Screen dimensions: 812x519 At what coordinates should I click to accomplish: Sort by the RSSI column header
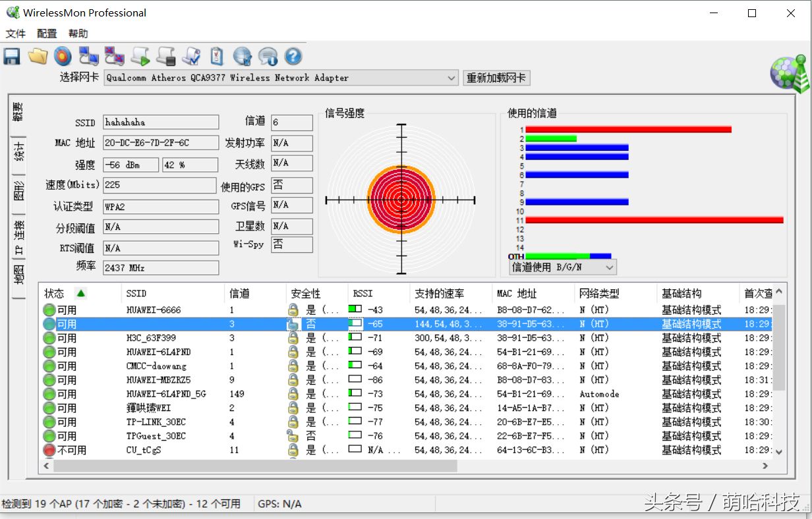(x=378, y=293)
